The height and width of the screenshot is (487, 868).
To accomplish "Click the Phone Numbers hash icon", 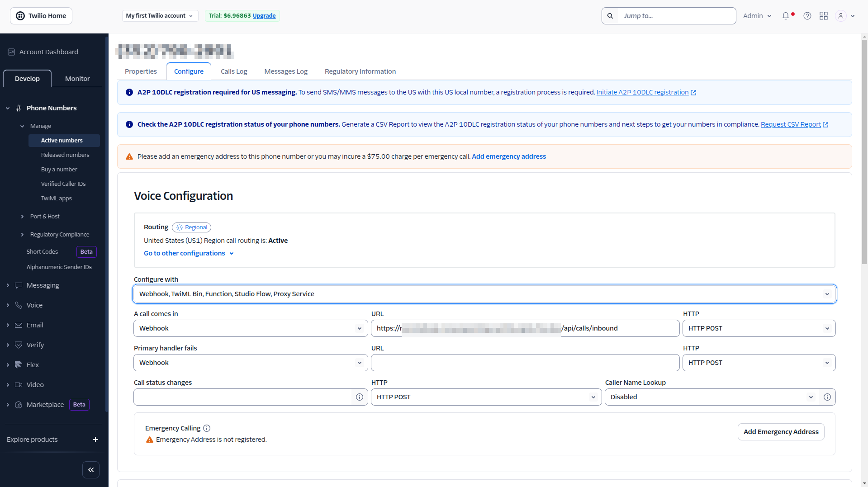I will point(19,108).
